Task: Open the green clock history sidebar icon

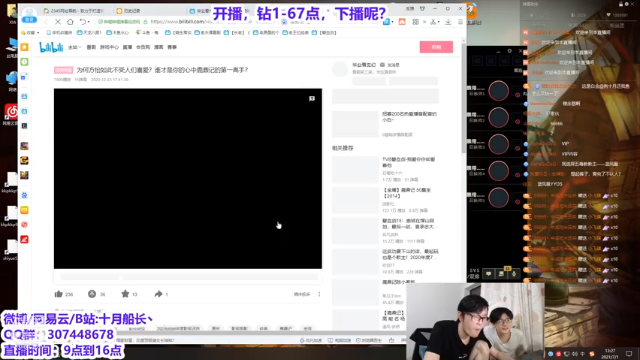Action: 24,62
